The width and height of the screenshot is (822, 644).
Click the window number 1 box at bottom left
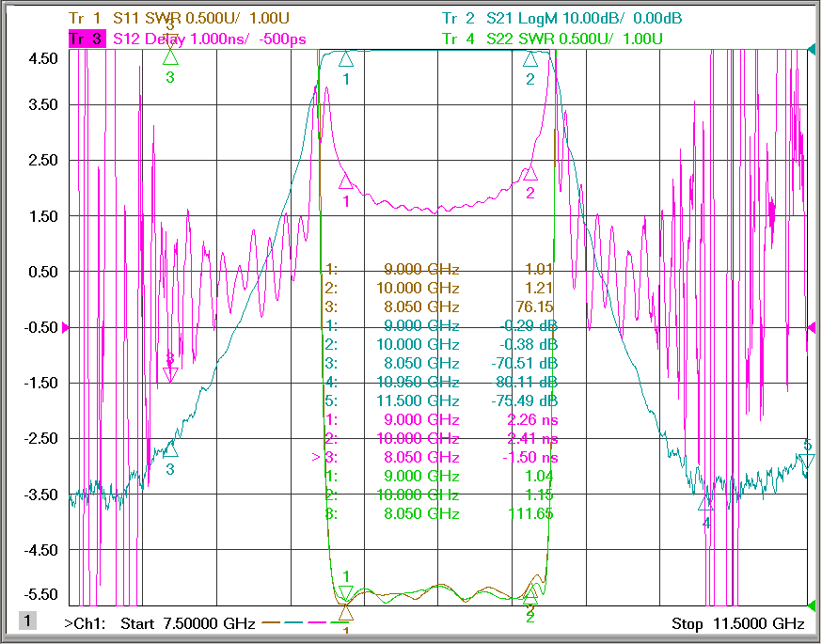pyautogui.click(x=28, y=620)
